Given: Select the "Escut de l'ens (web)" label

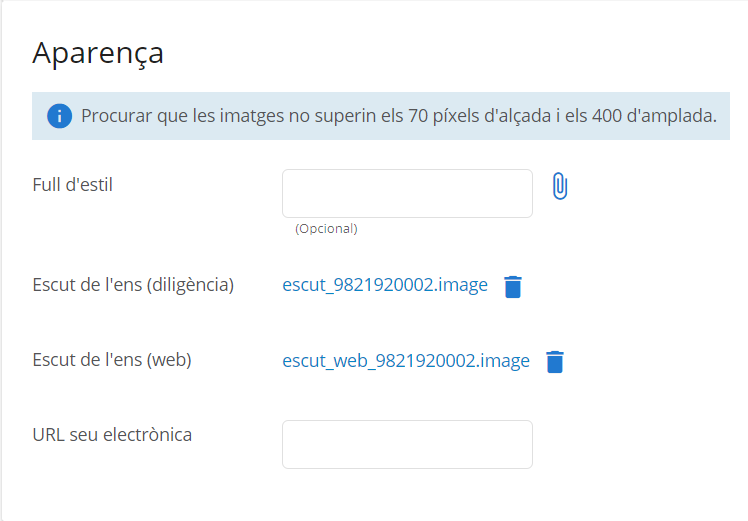Looking at the screenshot, I should (x=112, y=360).
